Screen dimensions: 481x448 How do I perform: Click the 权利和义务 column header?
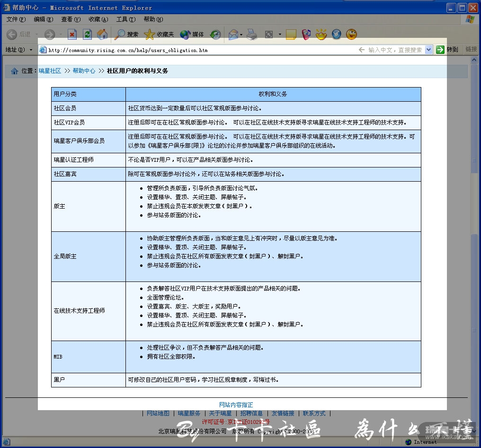(273, 94)
